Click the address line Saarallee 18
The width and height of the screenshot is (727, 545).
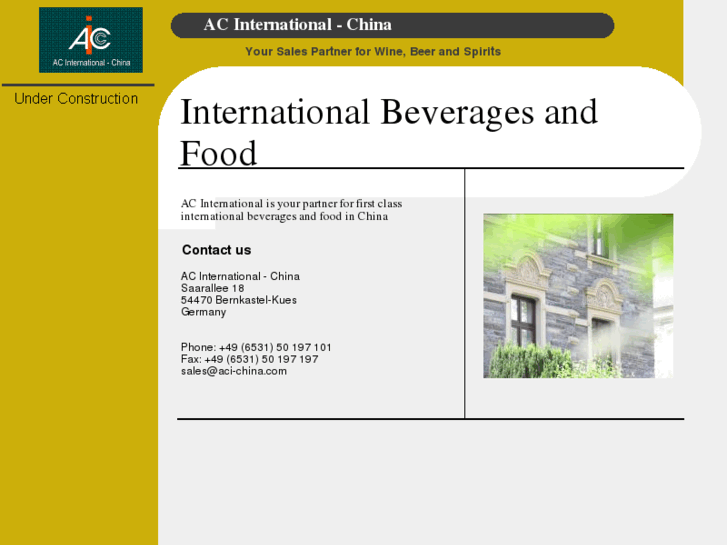(212, 288)
